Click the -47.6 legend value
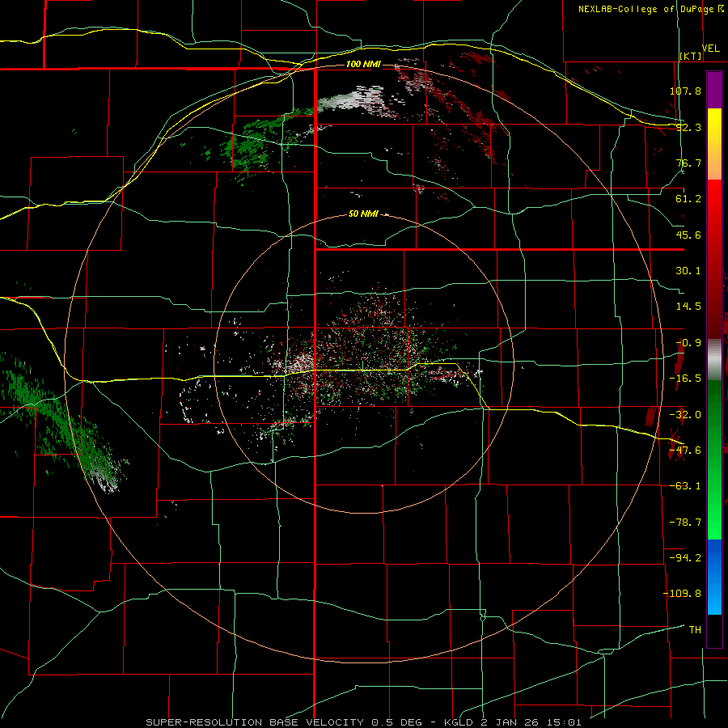Image resolution: width=728 pixels, height=728 pixels. tap(685, 451)
